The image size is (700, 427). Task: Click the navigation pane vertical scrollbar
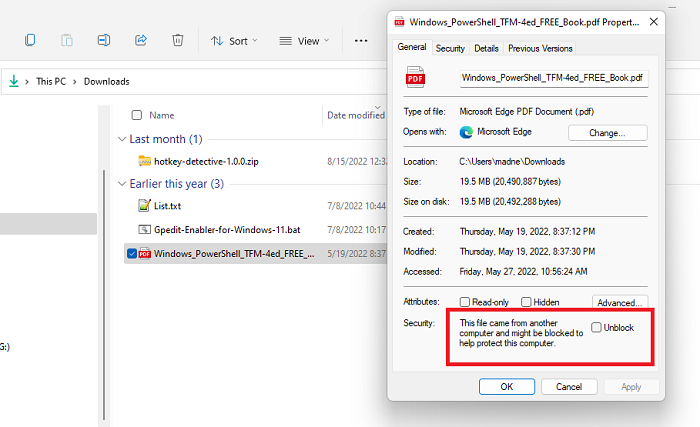pos(104,295)
